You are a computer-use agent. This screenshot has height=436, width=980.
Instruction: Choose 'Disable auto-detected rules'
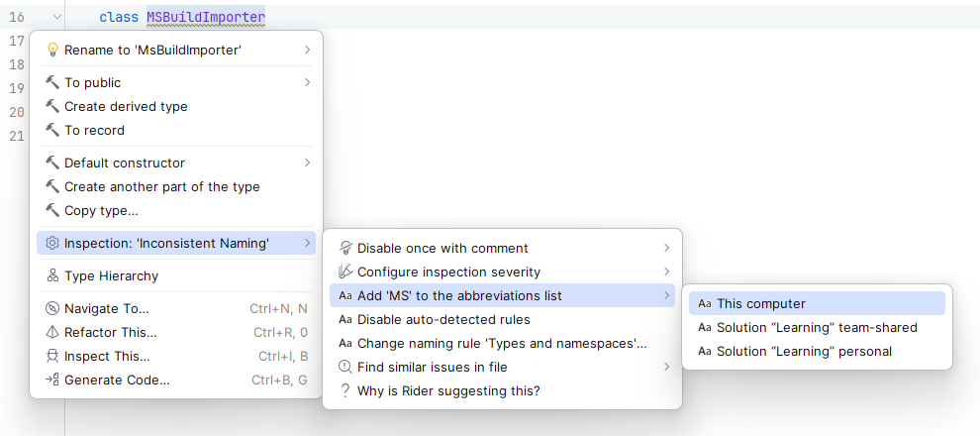[x=443, y=319]
